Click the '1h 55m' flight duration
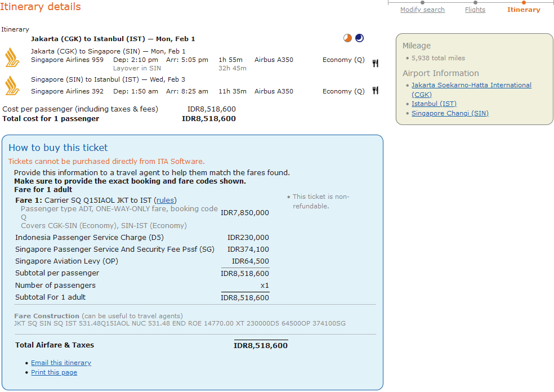554x392 pixels. click(x=230, y=60)
